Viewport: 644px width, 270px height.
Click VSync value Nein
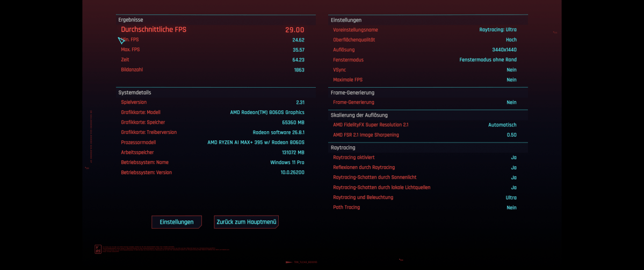click(x=512, y=70)
